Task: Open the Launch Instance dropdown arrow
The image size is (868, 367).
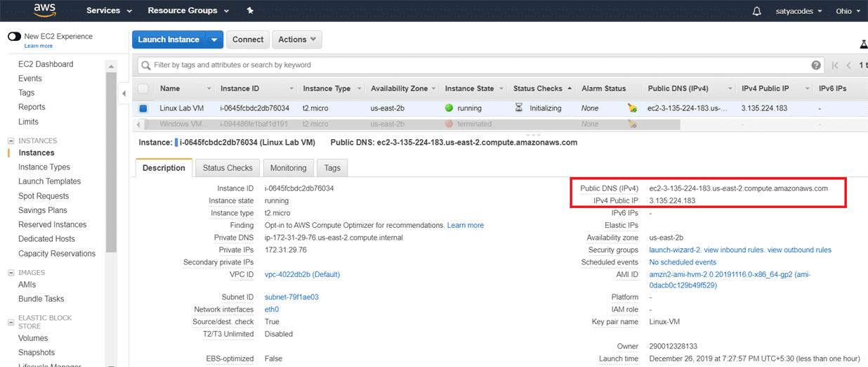Action: pyautogui.click(x=214, y=40)
